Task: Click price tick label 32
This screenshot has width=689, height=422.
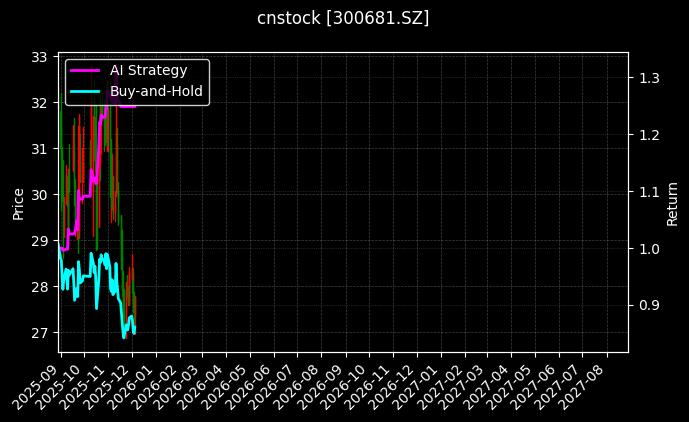Action: pos(39,103)
